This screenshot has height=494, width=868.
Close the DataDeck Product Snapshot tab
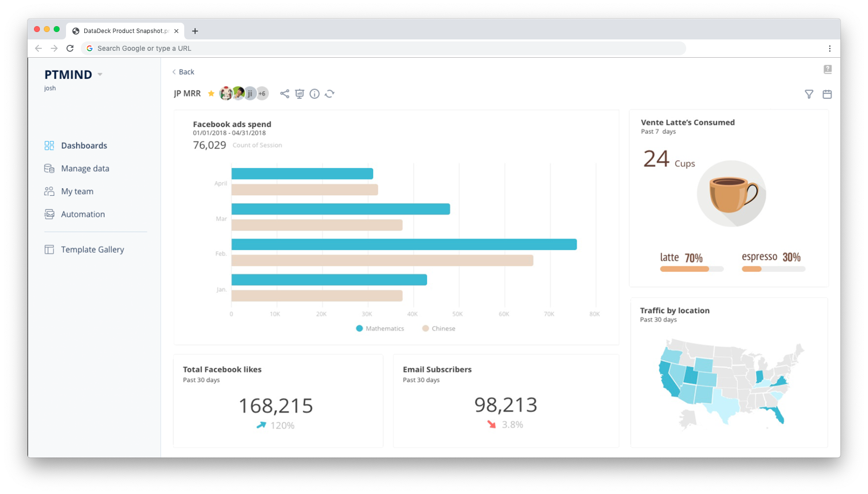(x=176, y=31)
